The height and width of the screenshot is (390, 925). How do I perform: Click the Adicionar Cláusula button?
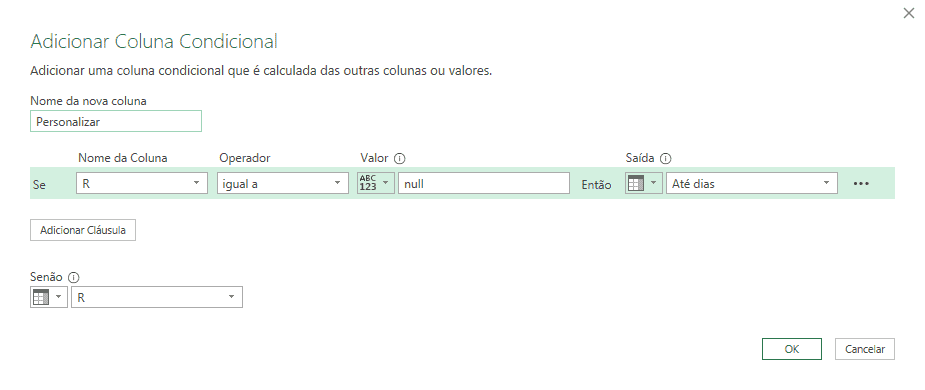(83, 230)
